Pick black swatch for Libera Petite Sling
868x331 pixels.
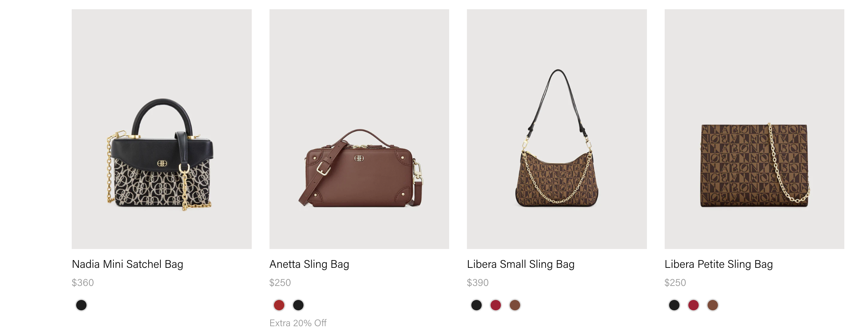pos(674,305)
